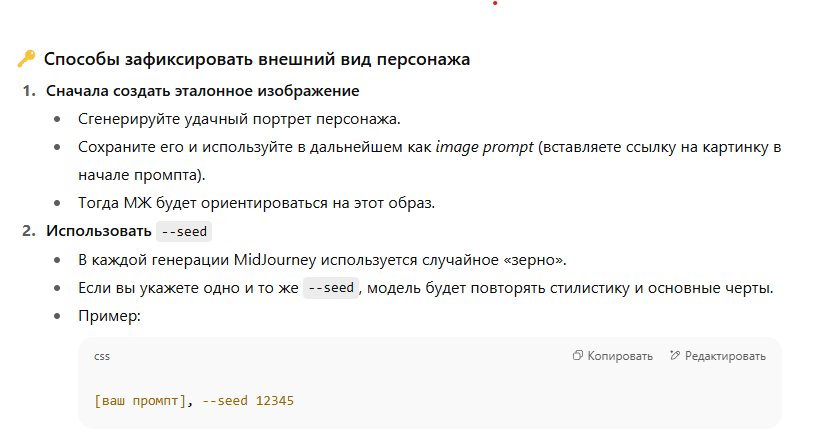This screenshot has height=435, width=821.
Task: Click the word 'Использовать' in step 2
Action: coord(98,232)
